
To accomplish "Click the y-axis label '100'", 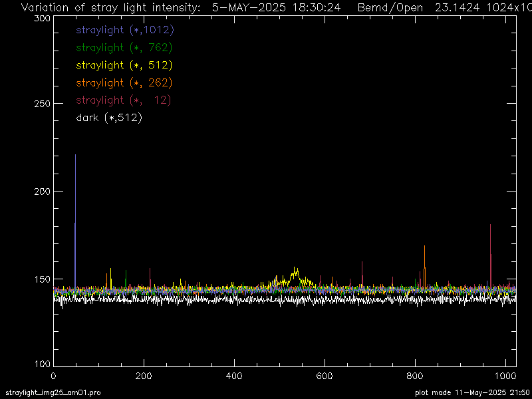I will [43, 364].
